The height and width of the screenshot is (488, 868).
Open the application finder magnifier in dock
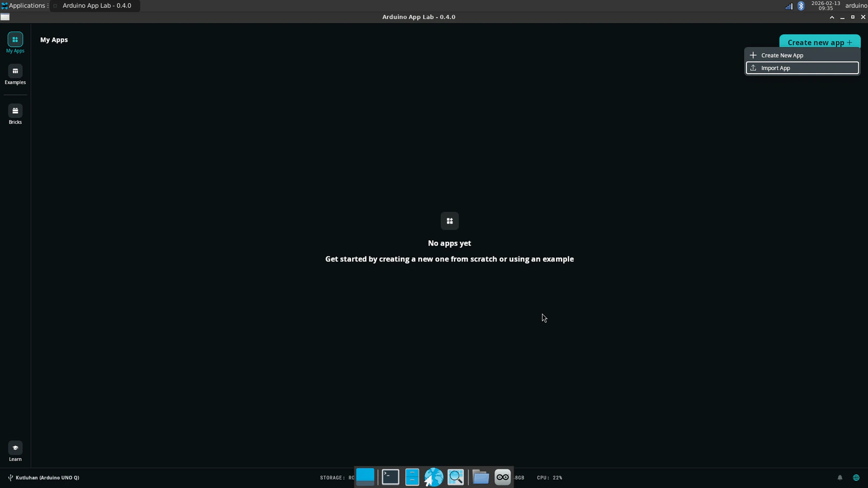click(456, 477)
